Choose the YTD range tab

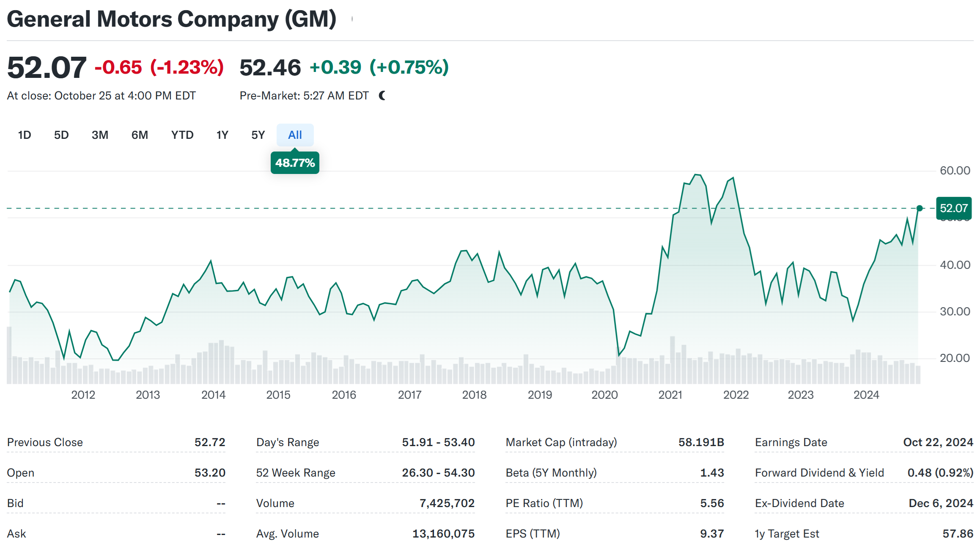coord(182,135)
